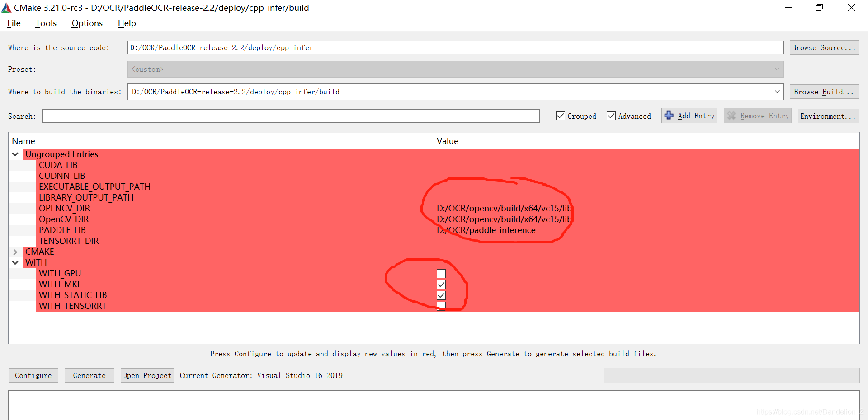Click the Environment button
This screenshot has width=868, height=420.
(828, 116)
